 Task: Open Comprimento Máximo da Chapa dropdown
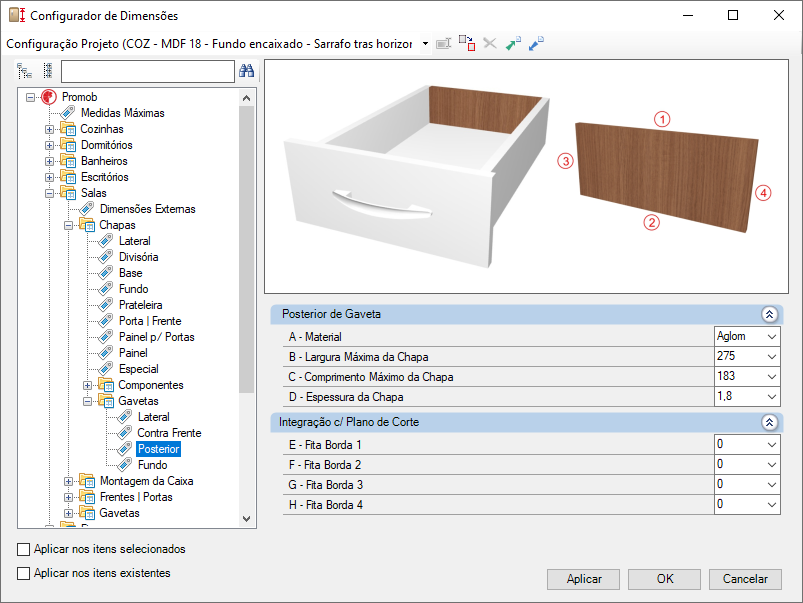coord(772,377)
